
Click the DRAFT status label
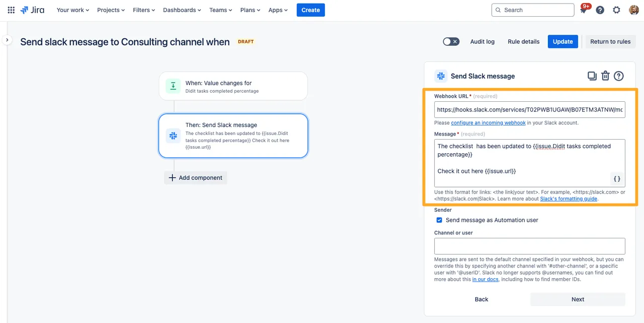[x=246, y=42]
